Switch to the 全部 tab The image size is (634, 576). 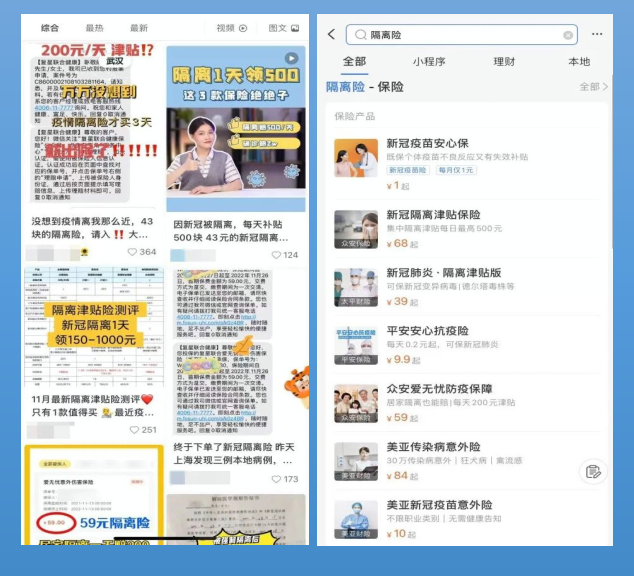click(x=354, y=62)
